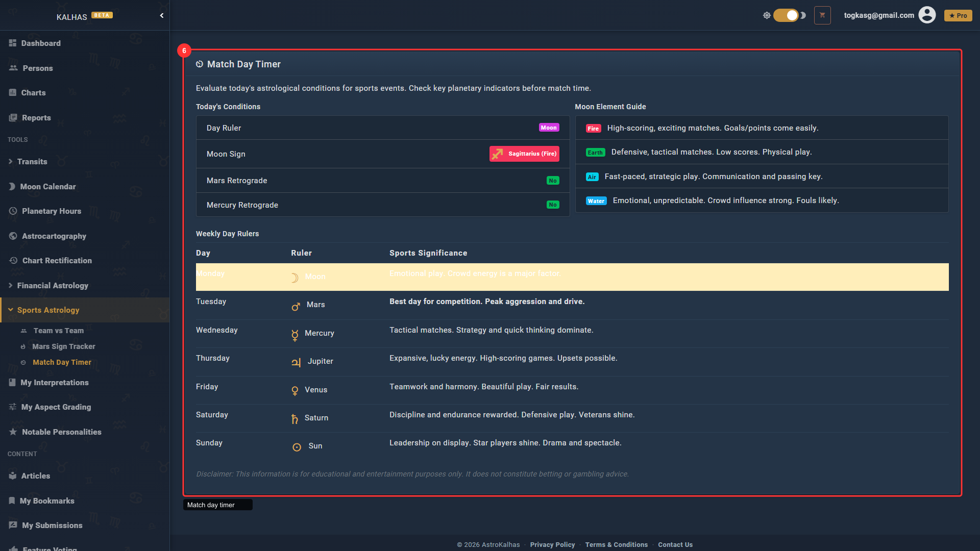The height and width of the screenshot is (551, 980).
Task: Click the Moon Calendar crescent icon
Action: [x=12, y=187]
